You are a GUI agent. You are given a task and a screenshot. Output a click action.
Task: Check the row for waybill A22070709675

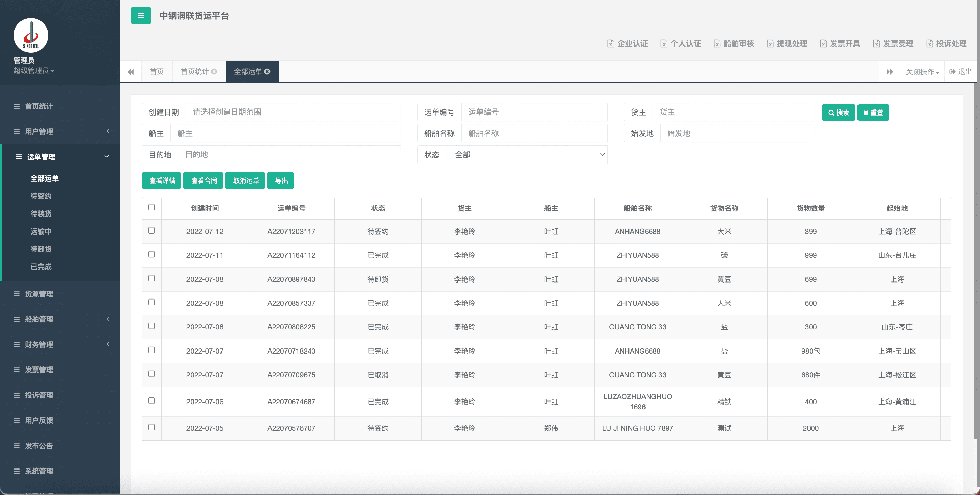pos(151,374)
